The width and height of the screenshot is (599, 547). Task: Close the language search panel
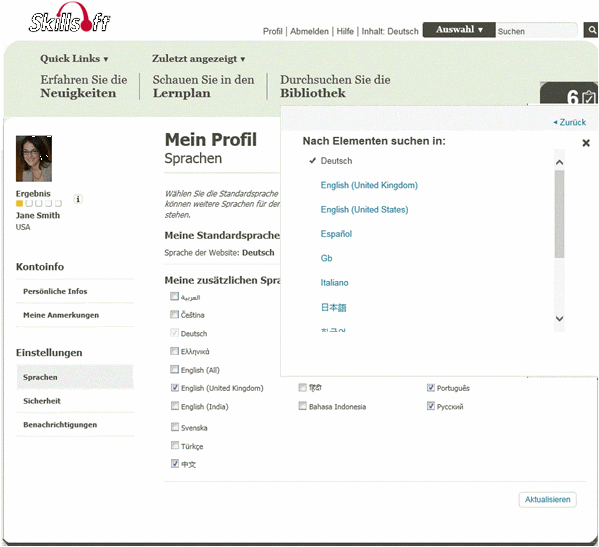[x=586, y=143]
